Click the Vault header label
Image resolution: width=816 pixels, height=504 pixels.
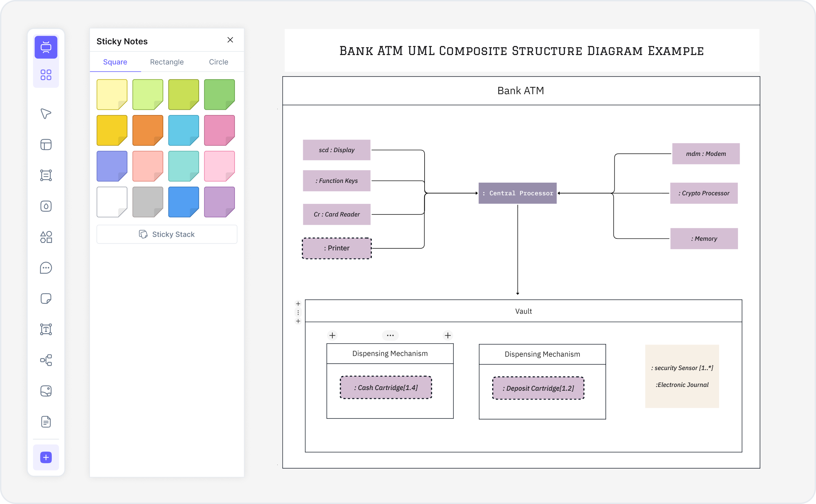coord(523,311)
